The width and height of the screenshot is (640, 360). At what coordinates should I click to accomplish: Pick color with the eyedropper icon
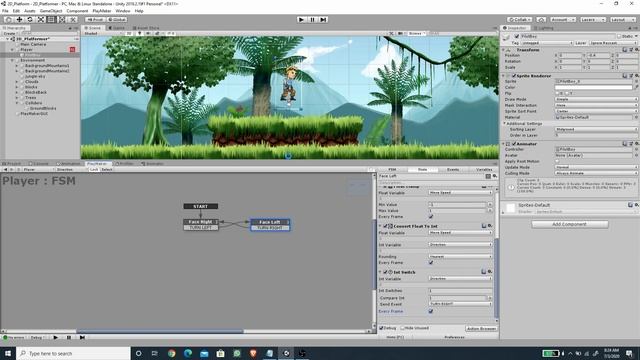(636, 87)
